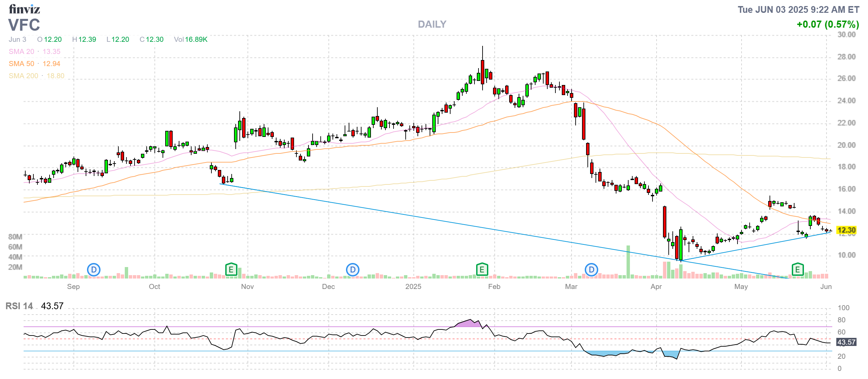This screenshot has width=868, height=379.
Task: Click the 43.57 RSI value badge
Action: click(x=846, y=342)
